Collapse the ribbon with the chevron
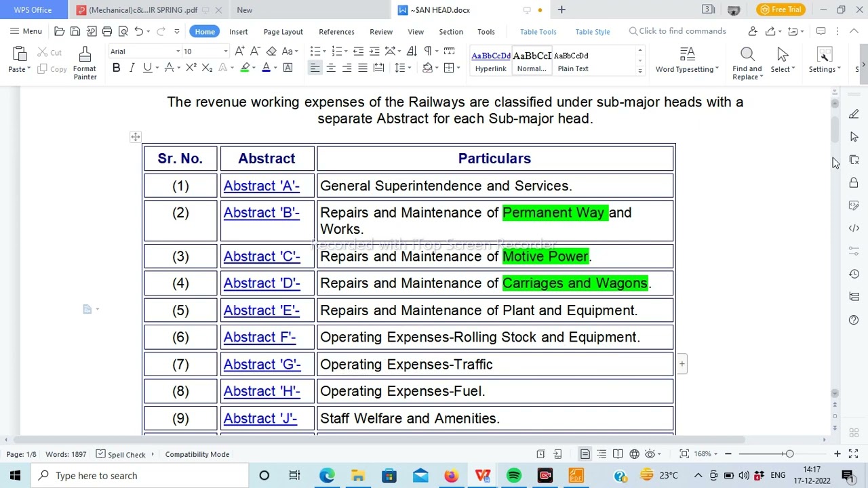The image size is (868, 488). [854, 31]
